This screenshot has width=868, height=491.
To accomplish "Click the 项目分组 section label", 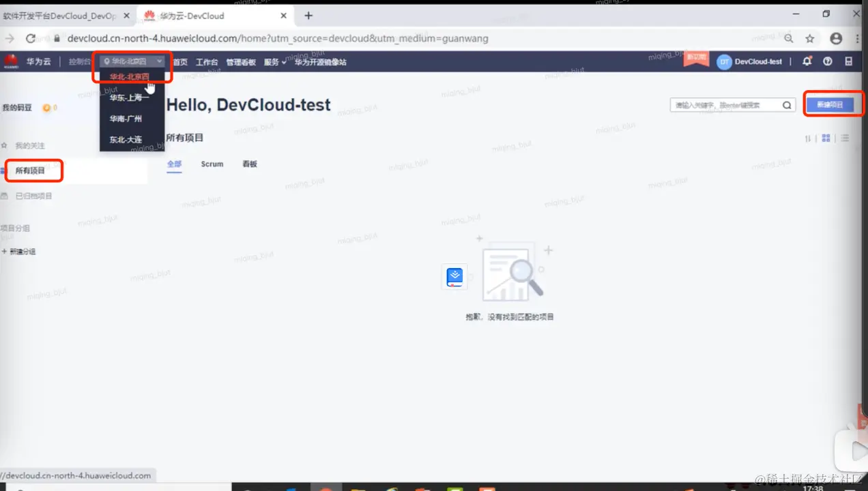I will [x=16, y=228].
